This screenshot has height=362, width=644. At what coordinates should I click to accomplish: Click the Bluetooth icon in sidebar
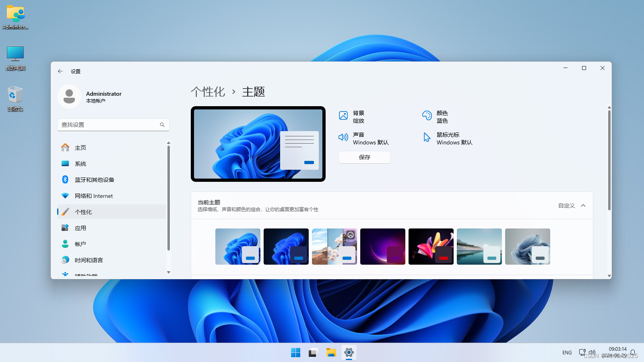click(x=65, y=179)
